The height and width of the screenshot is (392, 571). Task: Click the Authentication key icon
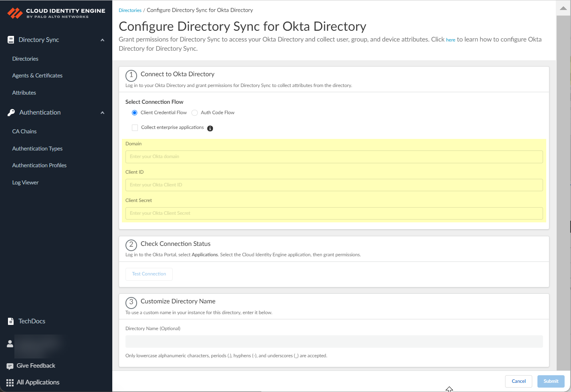(x=11, y=113)
